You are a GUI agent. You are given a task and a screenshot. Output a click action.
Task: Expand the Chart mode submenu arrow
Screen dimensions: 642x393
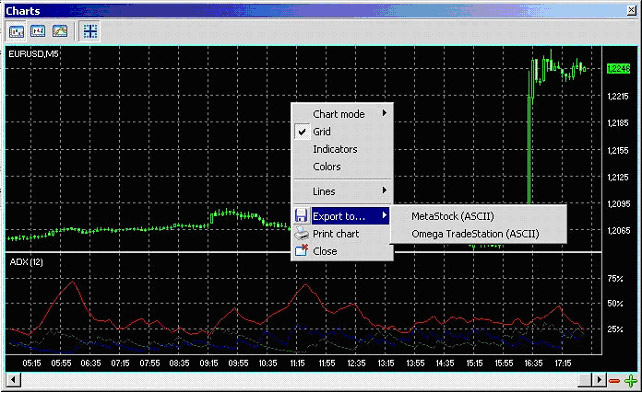click(384, 113)
